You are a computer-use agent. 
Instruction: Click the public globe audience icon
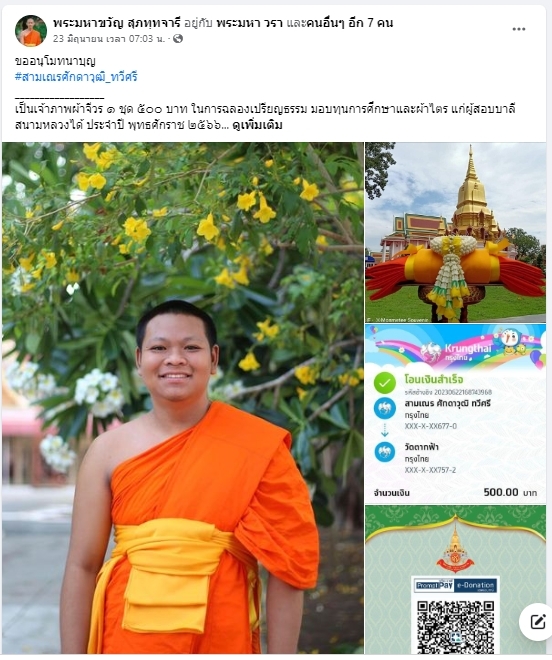click(x=178, y=39)
